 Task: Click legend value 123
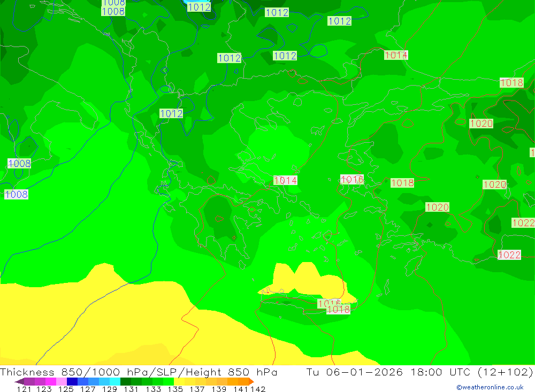[x=44, y=389]
